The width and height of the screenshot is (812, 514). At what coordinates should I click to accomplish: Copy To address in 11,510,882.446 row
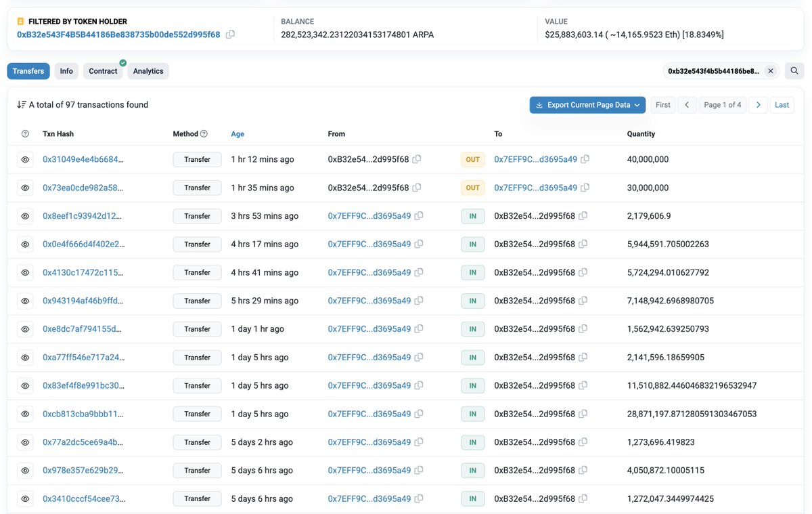pyautogui.click(x=583, y=385)
